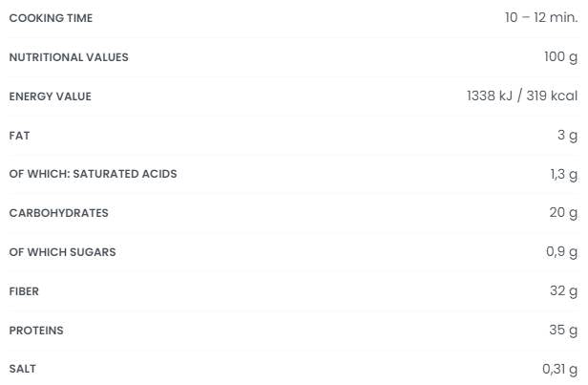Click the FAT row label

point(19,136)
